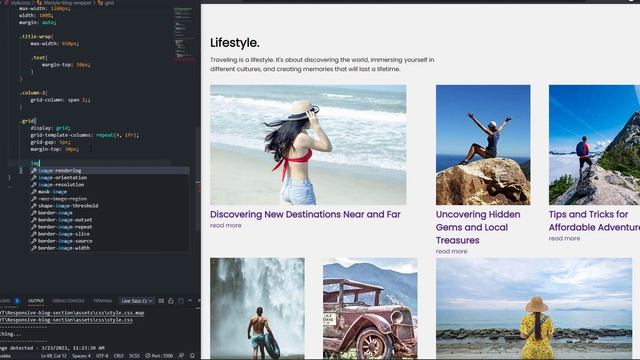Click the .column-2 selector line

click(34, 93)
